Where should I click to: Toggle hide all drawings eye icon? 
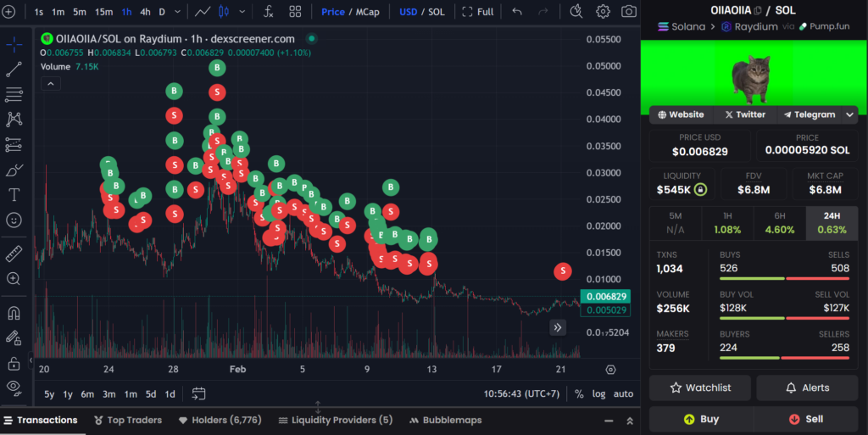click(x=14, y=388)
